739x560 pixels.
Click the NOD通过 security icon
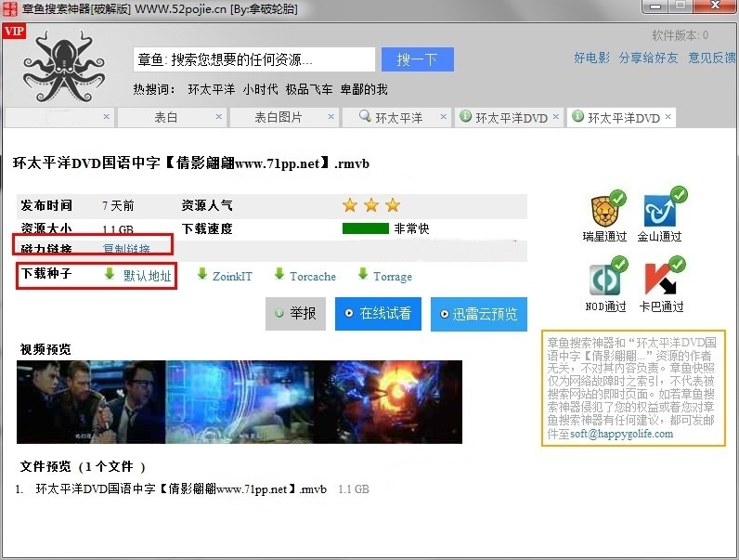coord(608,277)
